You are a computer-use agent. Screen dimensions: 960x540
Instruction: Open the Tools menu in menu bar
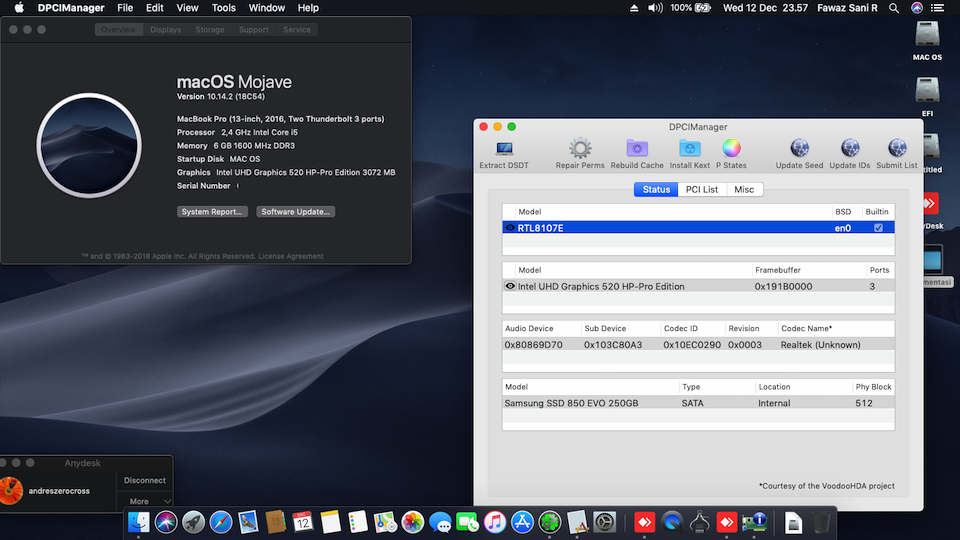click(x=224, y=8)
